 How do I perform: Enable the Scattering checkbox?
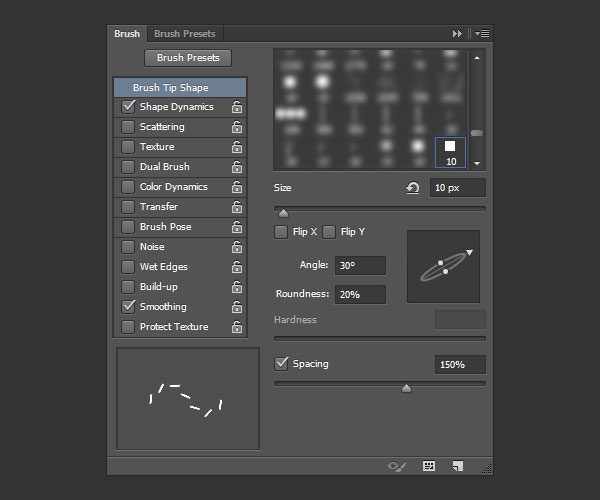coord(128,127)
